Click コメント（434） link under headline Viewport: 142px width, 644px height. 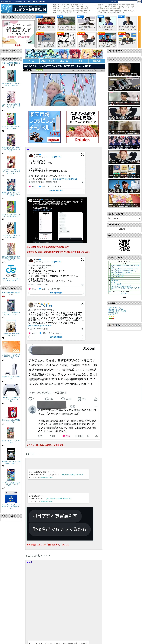pos(93,70)
